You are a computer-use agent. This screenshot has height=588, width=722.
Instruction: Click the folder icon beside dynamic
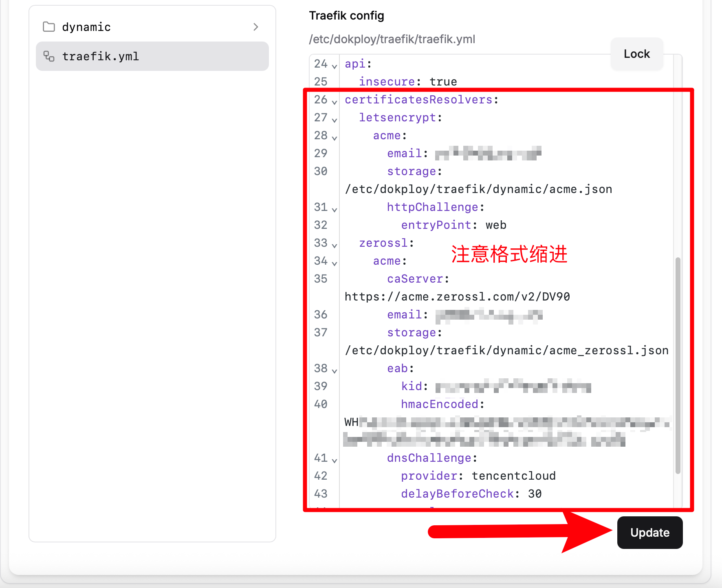coord(49,27)
